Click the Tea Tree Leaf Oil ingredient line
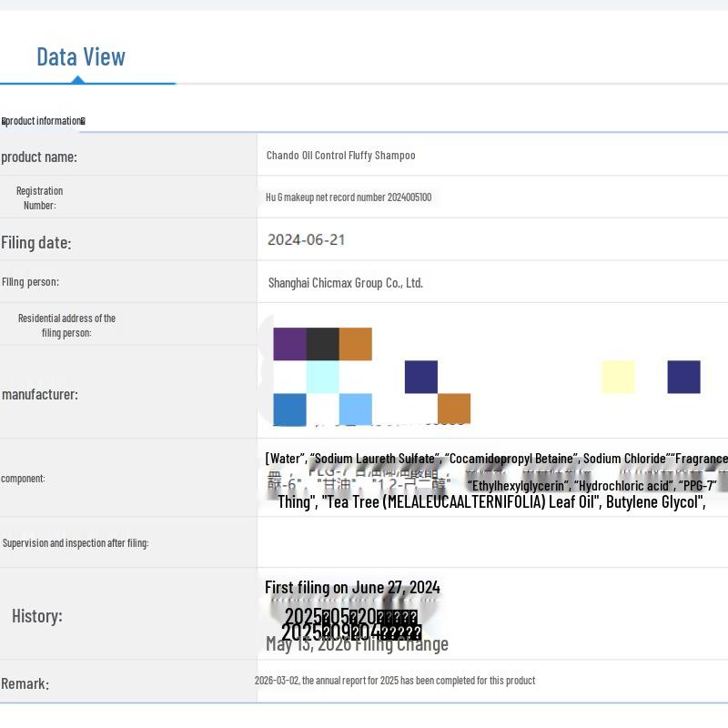Image resolution: width=728 pixels, height=728 pixels. [491, 502]
